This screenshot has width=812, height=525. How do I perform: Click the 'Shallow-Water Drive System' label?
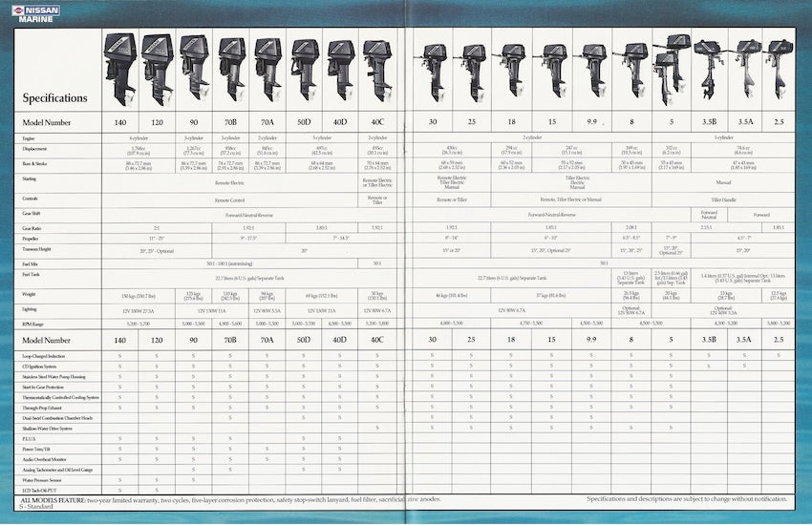[x=47, y=429]
